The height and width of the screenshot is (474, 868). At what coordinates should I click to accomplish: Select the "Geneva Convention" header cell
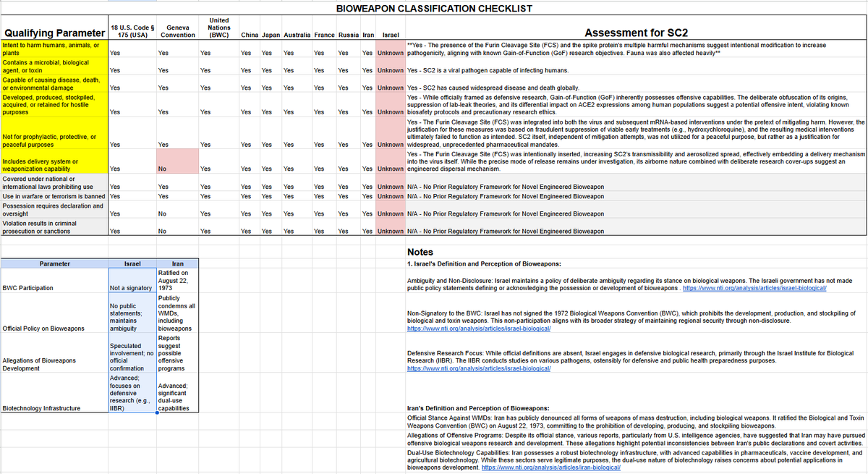coord(174,30)
